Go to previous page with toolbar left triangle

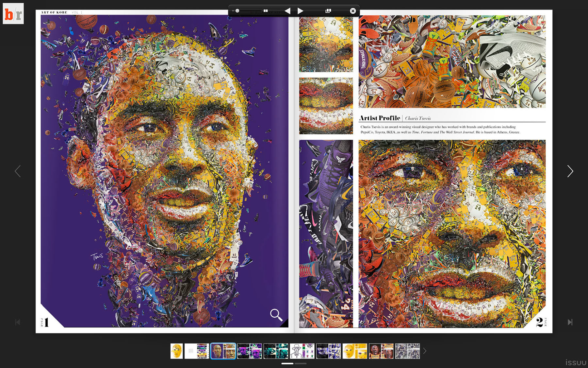[287, 11]
